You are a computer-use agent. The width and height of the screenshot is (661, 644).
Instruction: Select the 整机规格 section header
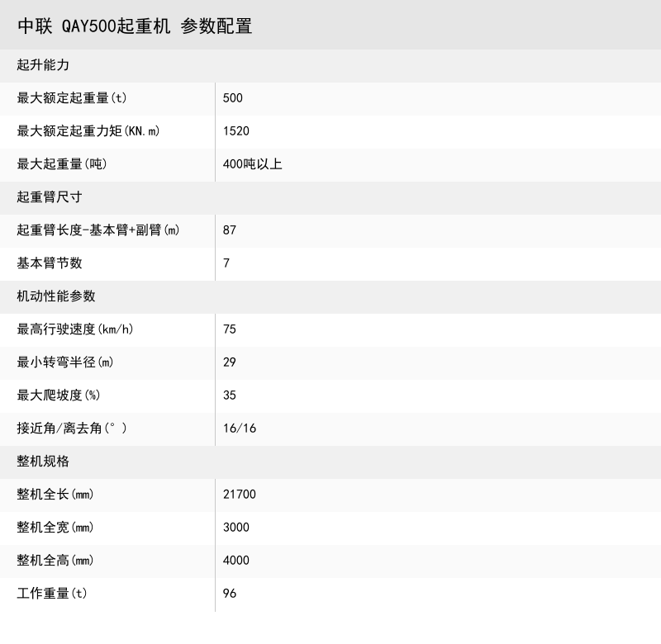coord(40,462)
